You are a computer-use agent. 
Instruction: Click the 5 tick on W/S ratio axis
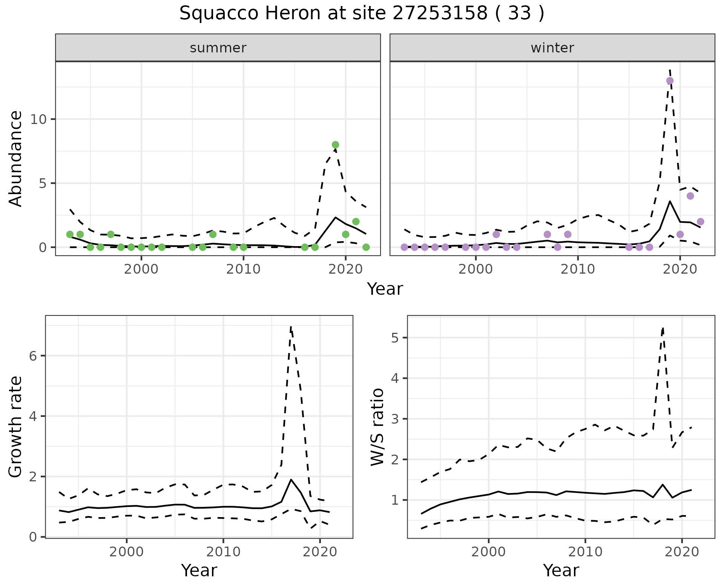pos(395,338)
